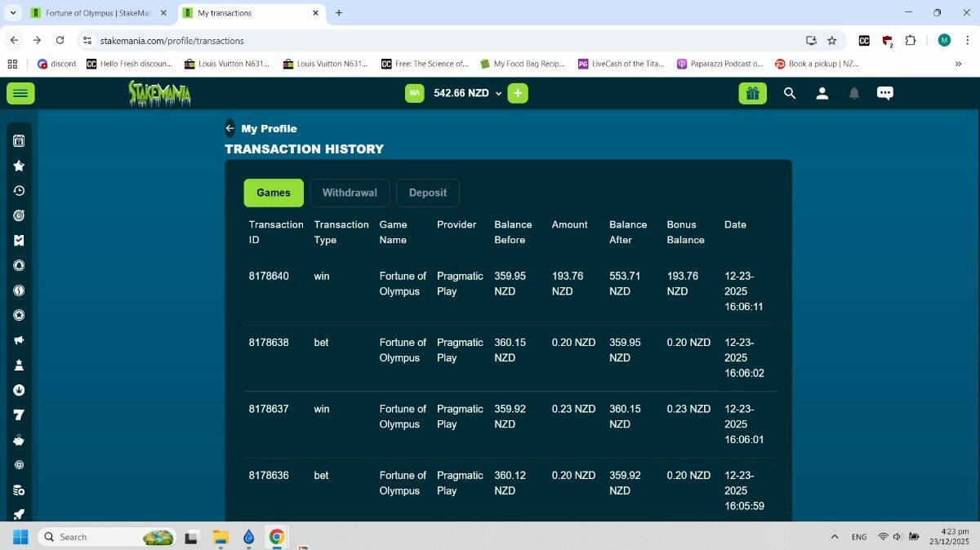Go back using the My Profile arrow
The height and width of the screenshot is (550, 980).
[229, 129]
